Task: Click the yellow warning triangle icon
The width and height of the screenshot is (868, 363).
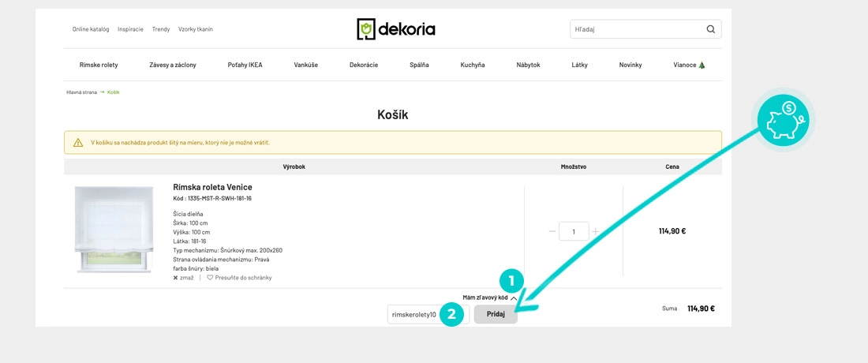Action: click(x=78, y=143)
